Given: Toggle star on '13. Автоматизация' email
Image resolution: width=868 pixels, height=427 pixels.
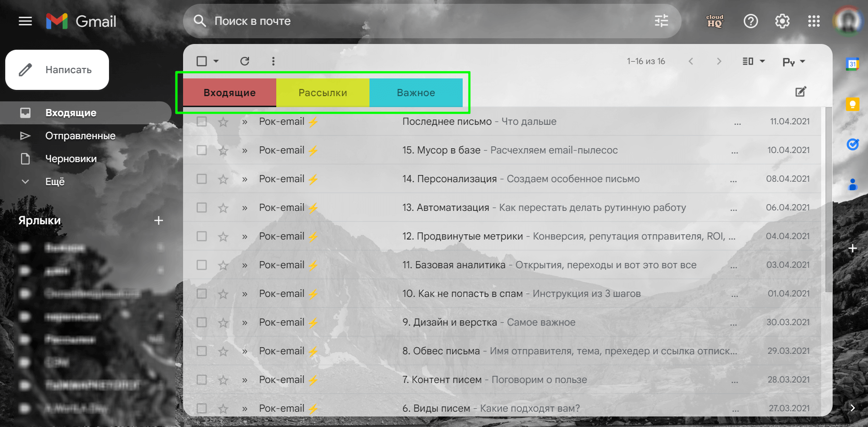Looking at the screenshot, I should (x=223, y=208).
